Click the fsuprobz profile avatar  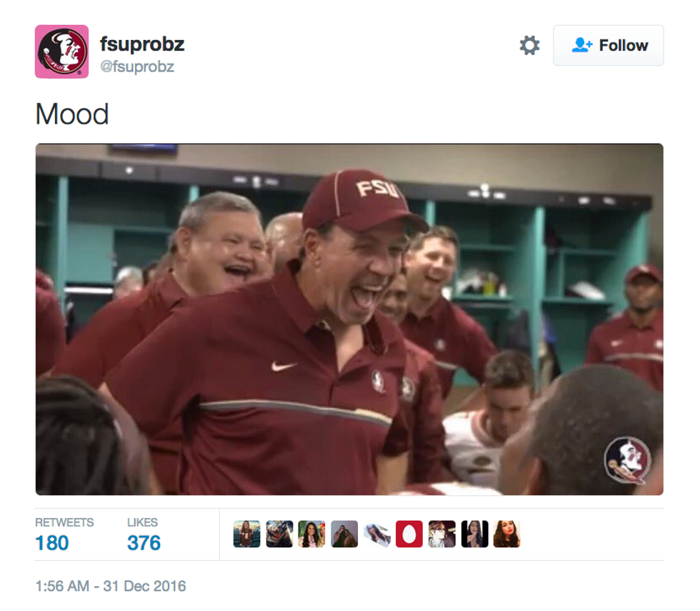click(x=61, y=51)
